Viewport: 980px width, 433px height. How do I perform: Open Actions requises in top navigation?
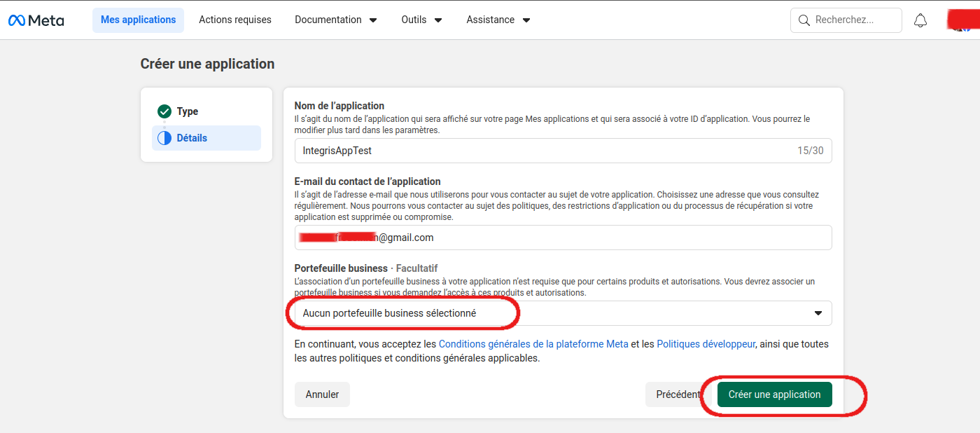pos(235,20)
